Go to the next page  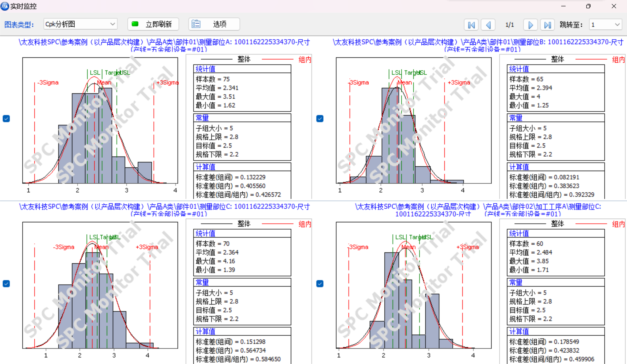(x=531, y=25)
